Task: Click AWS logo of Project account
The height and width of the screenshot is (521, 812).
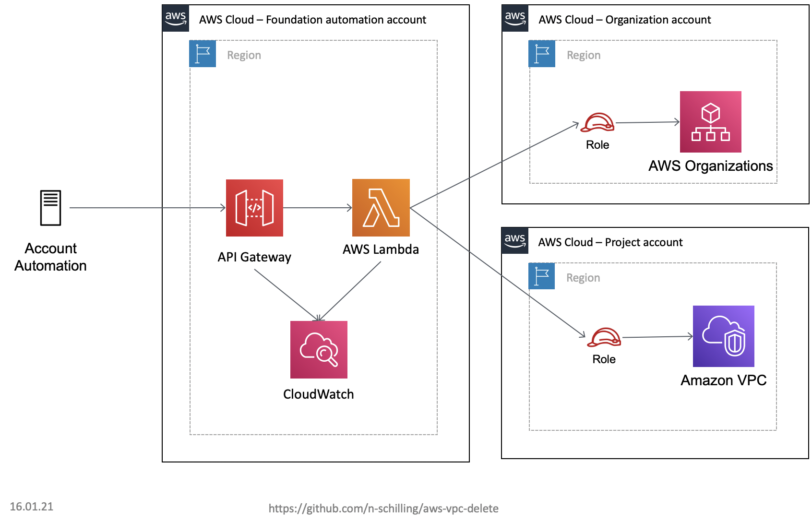Action: [515, 241]
